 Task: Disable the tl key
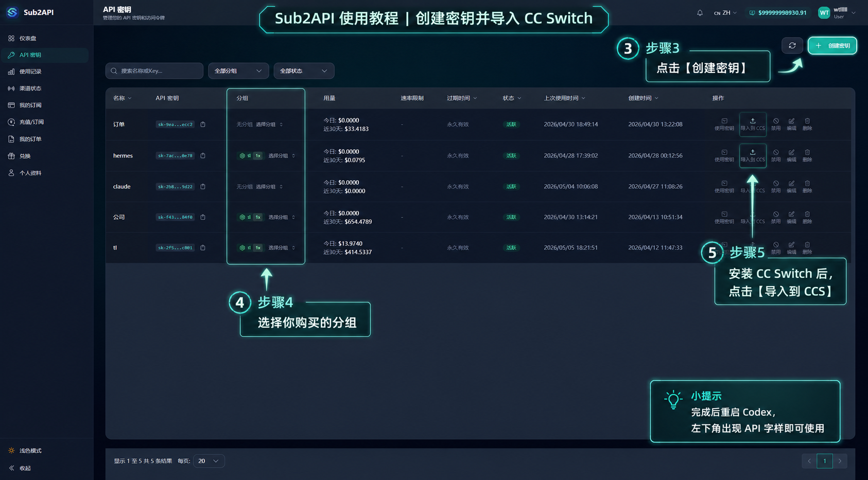click(x=776, y=248)
